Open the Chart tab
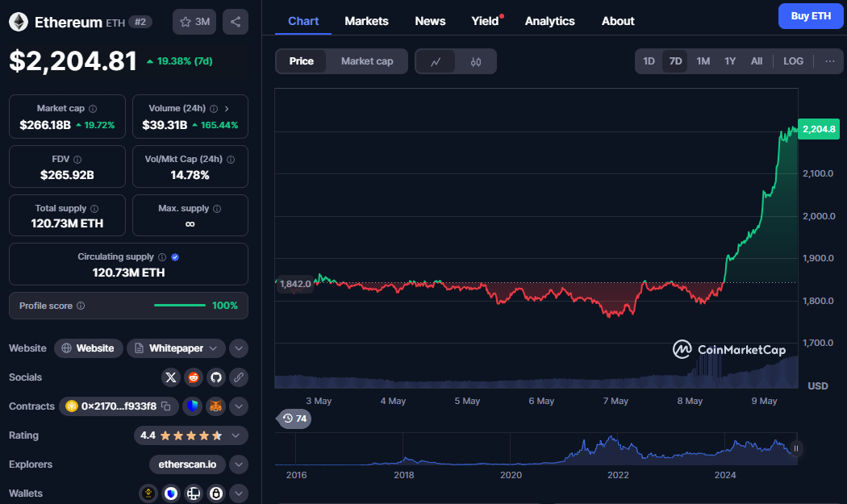Screen dimensions: 847x504 (x=303, y=21)
